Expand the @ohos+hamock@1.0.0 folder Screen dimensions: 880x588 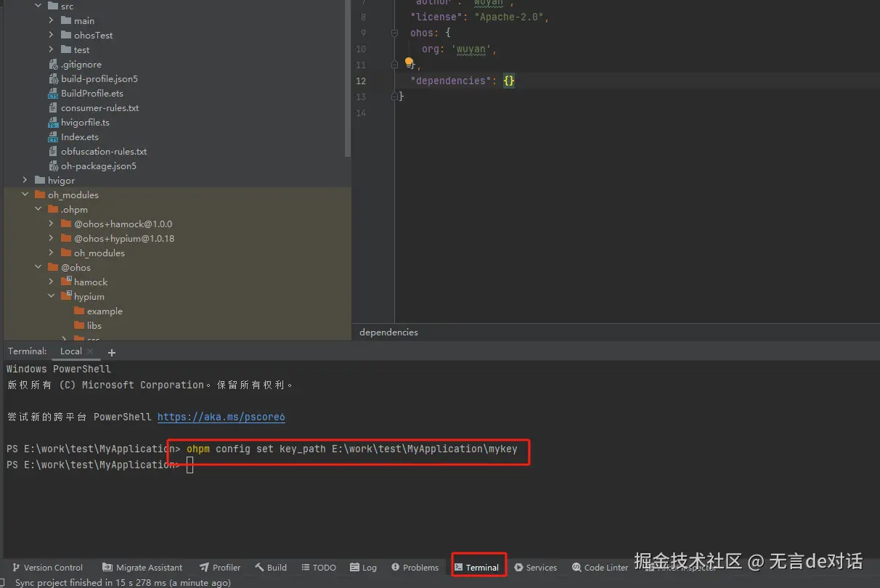click(x=51, y=224)
